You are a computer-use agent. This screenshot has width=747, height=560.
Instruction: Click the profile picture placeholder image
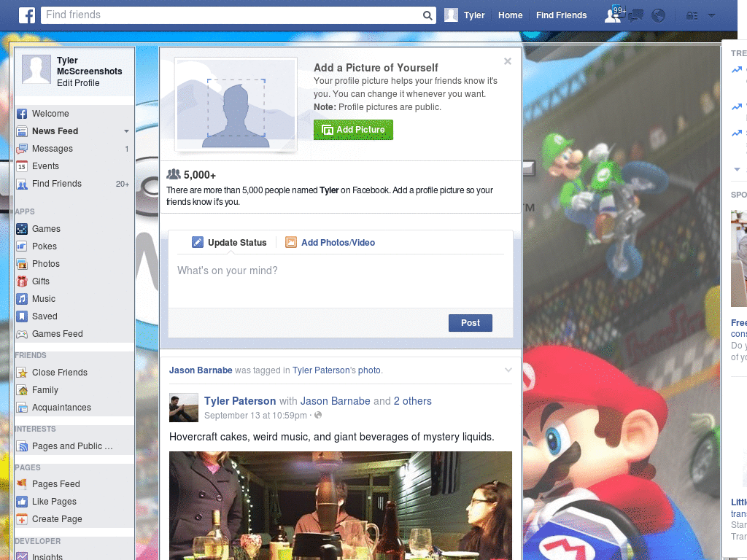[236, 104]
